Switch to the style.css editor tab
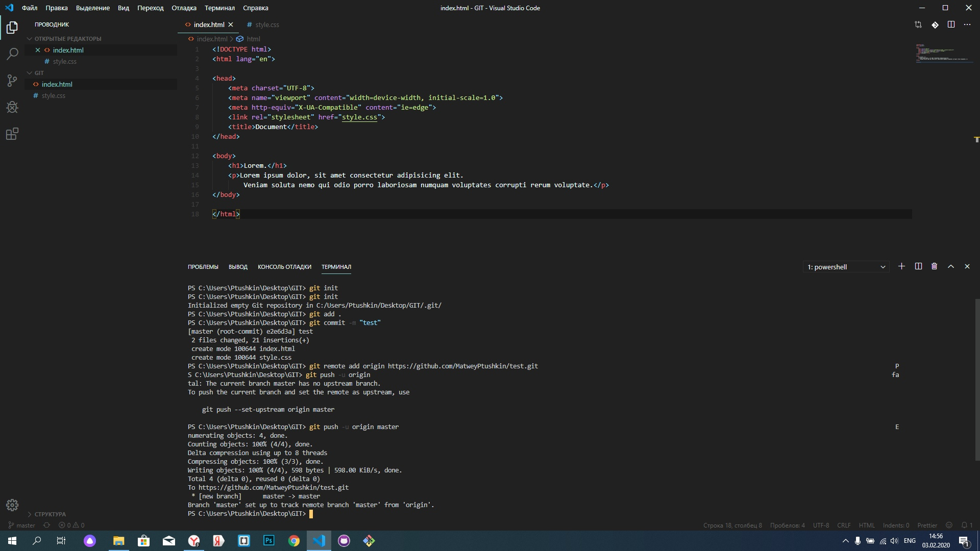Viewport: 980px width, 551px height. (x=263, y=24)
